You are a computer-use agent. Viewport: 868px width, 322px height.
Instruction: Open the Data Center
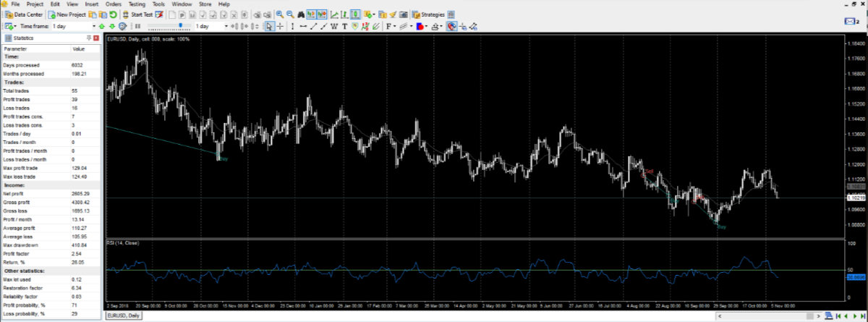pos(24,14)
